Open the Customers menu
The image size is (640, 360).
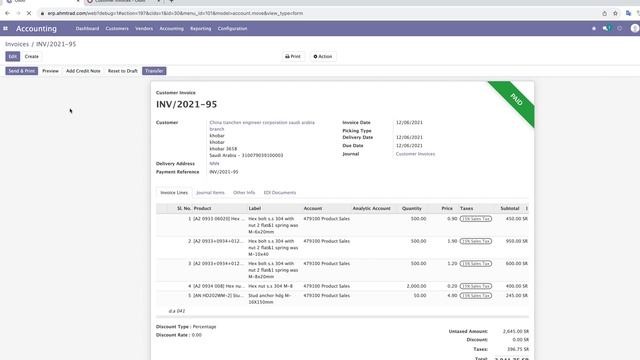(117, 29)
